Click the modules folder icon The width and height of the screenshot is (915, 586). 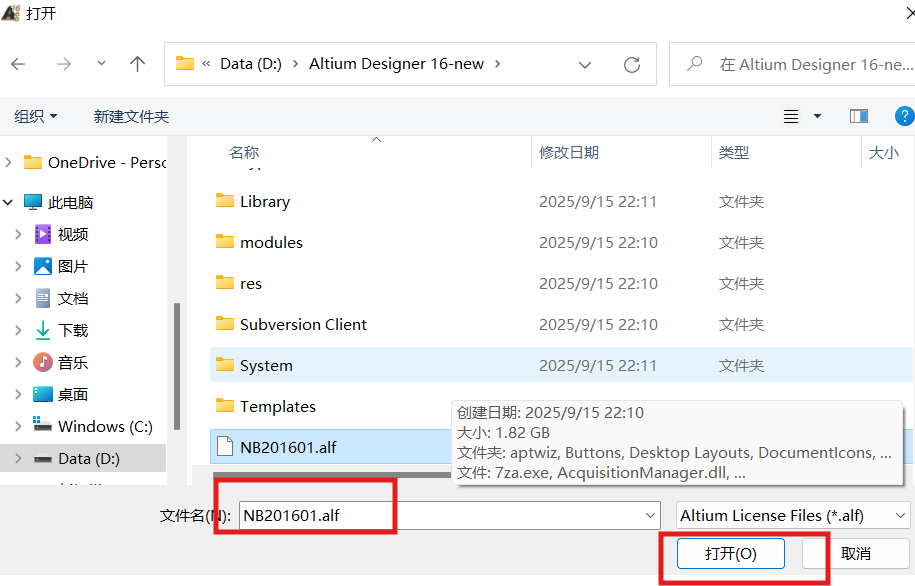(x=225, y=242)
